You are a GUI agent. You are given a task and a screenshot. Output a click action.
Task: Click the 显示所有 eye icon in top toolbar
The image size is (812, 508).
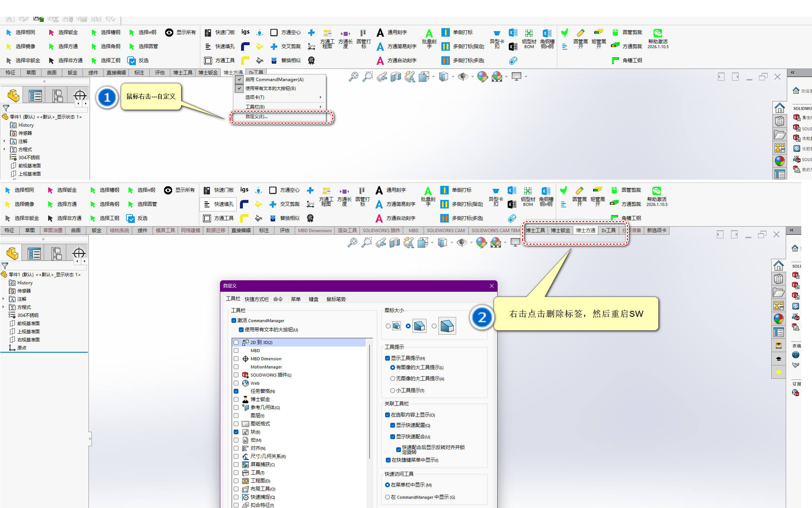(x=169, y=33)
